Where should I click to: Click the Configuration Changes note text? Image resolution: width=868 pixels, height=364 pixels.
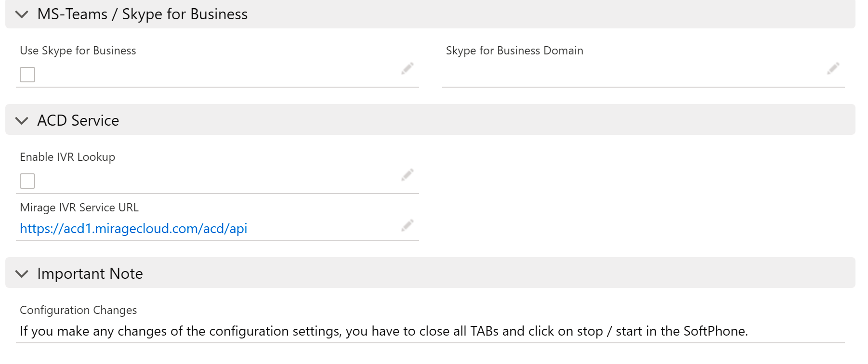[x=384, y=331]
